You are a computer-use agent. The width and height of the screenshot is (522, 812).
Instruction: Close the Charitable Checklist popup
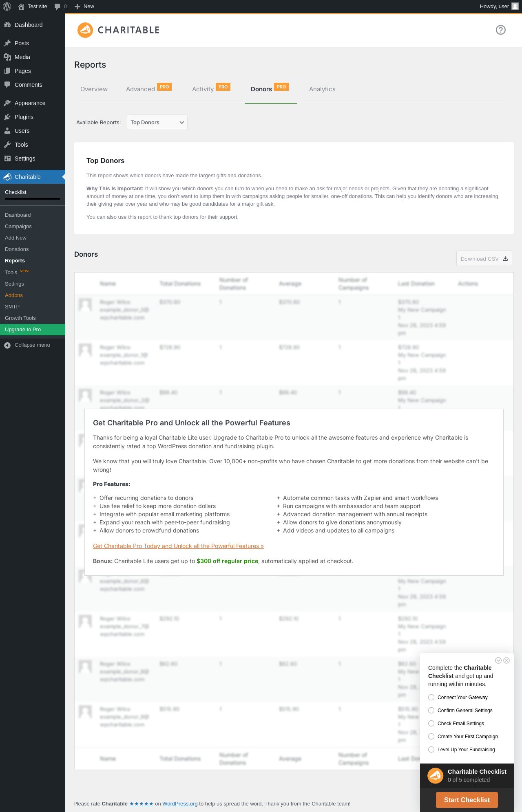point(507,660)
